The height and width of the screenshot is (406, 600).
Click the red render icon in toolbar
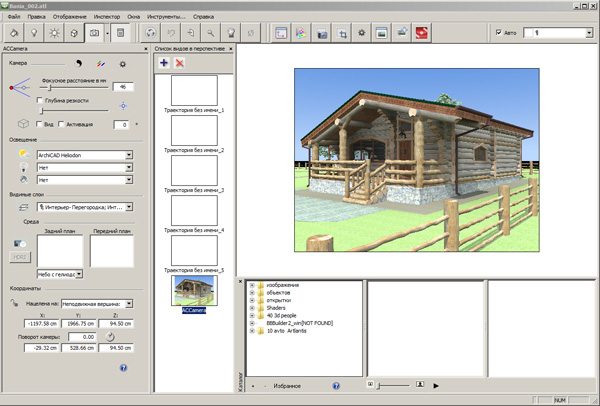tap(419, 34)
